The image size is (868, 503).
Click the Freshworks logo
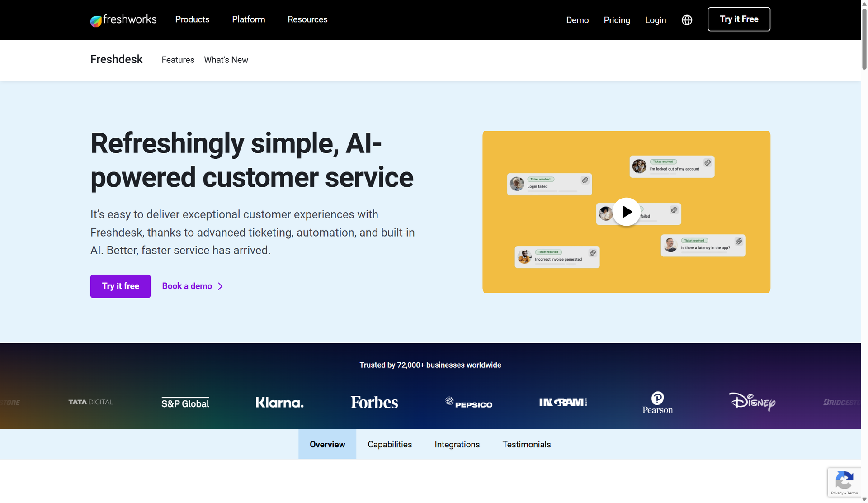[x=123, y=19]
